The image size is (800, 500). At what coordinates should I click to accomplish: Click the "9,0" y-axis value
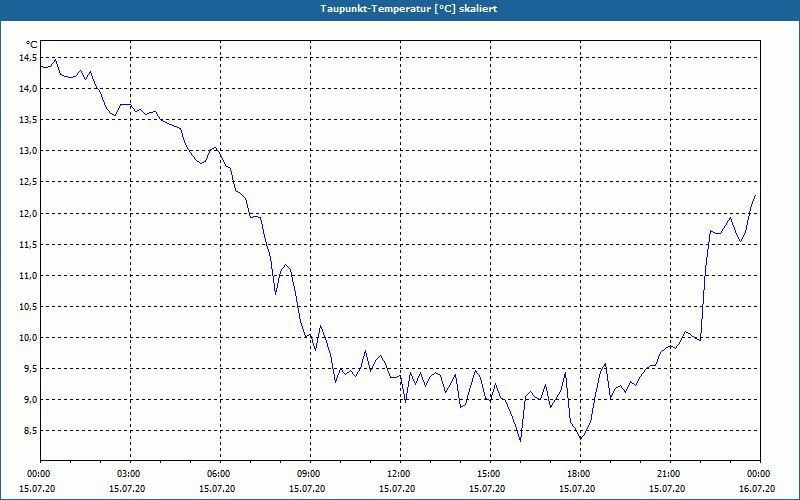(31, 399)
